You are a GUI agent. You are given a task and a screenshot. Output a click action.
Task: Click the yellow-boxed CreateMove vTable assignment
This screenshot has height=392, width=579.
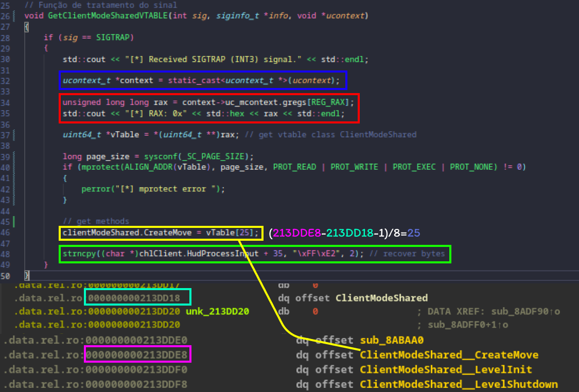161,233
